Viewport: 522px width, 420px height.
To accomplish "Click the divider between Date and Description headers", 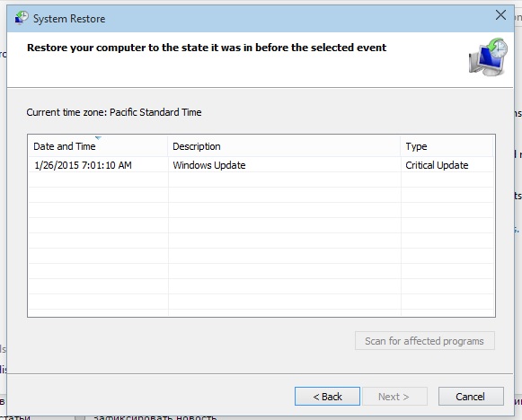I will 168,146.
